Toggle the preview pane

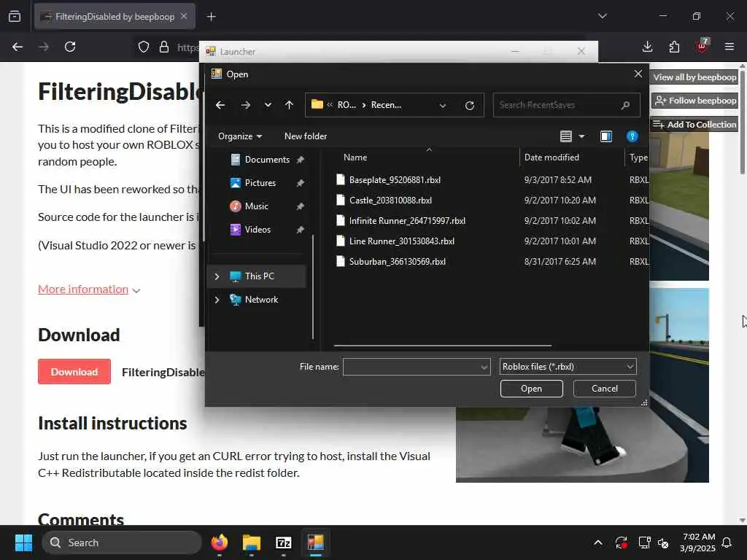[606, 136]
